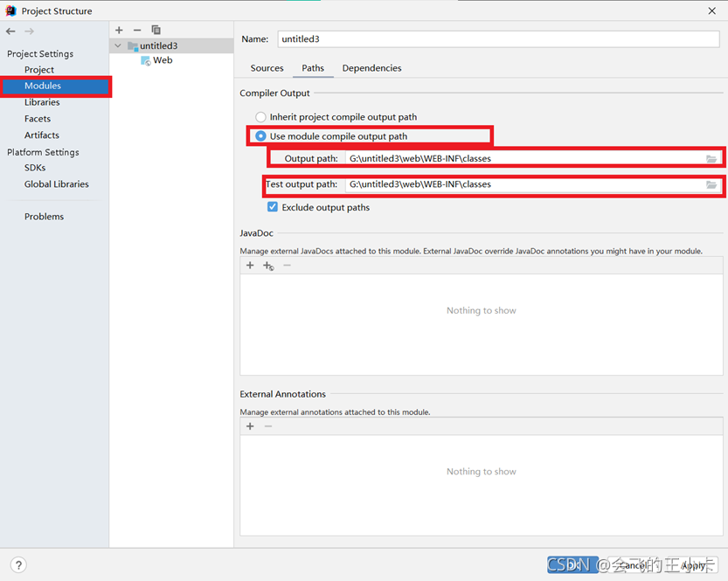Viewport: 728px width, 581px height.
Task: Go back with the left arrow icon
Action: pos(10,31)
